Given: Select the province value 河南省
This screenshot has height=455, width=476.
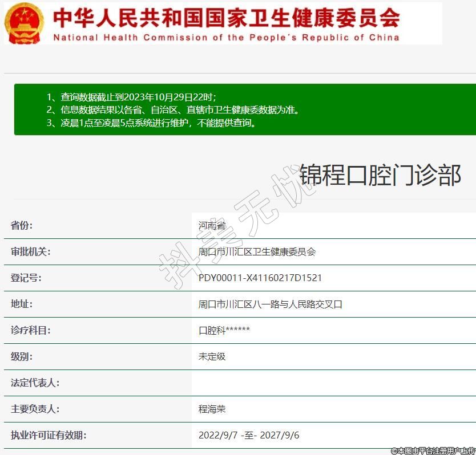Looking at the screenshot, I should (212, 226).
